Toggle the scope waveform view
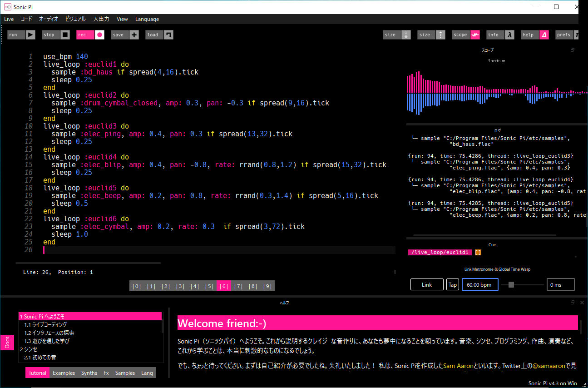Viewport: 588px width, 388px height. pos(474,35)
